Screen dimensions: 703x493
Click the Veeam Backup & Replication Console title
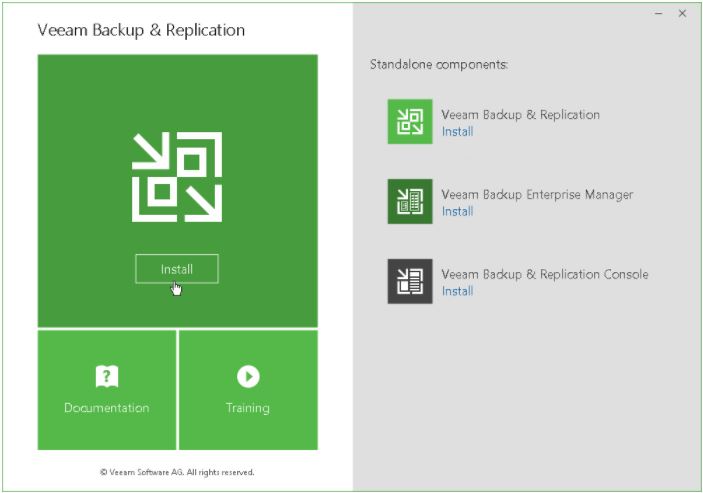point(544,274)
